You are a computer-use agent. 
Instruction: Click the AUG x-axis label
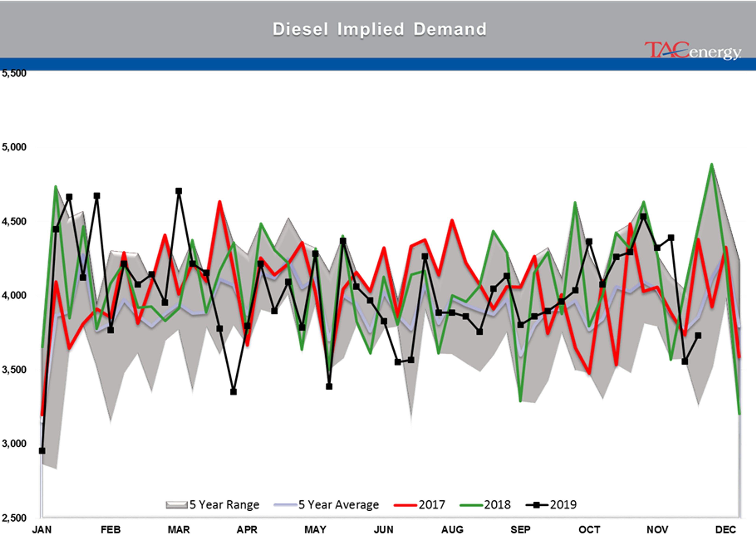452,530
